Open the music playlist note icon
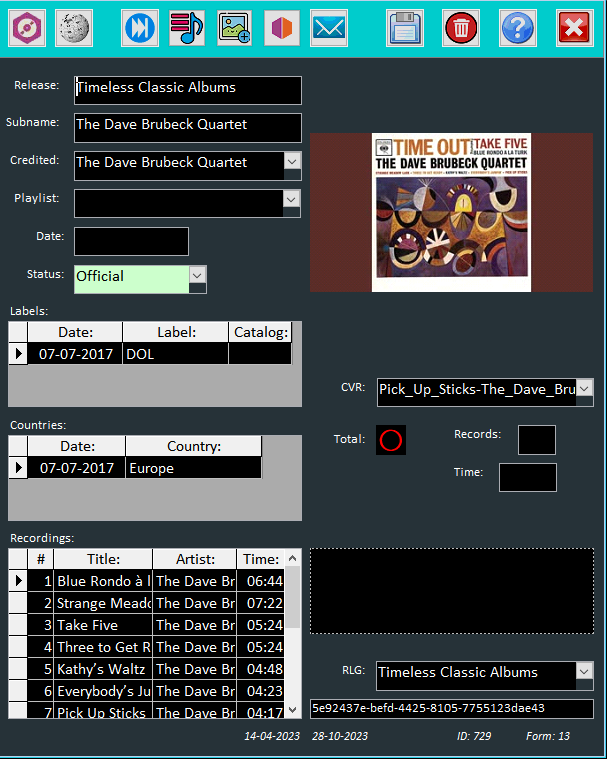607x759 pixels. click(187, 28)
